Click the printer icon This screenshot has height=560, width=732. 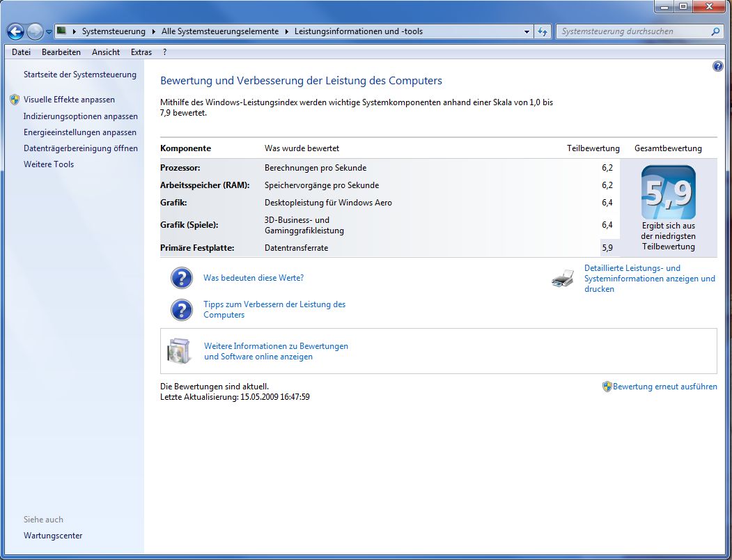(x=563, y=279)
